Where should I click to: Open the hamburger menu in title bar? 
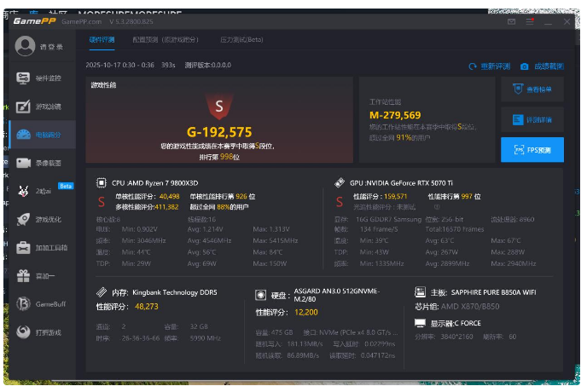528,21
